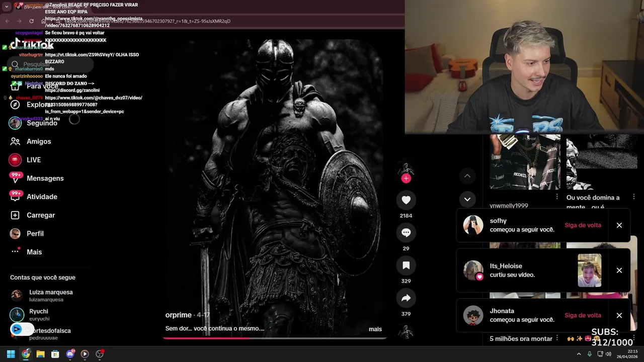
Task: Open 5 milhões pra montar video title
Action: pos(521,339)
